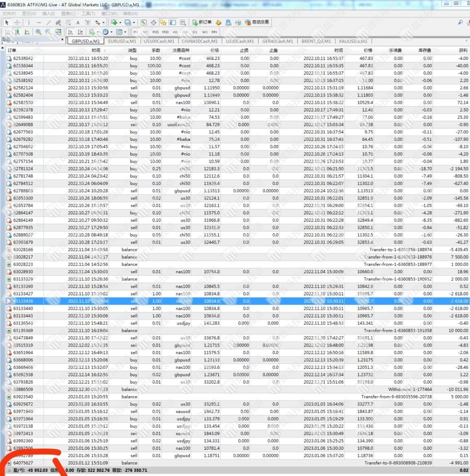
Task: Click the zoom out magnifier icon
Action: (48, 32)
